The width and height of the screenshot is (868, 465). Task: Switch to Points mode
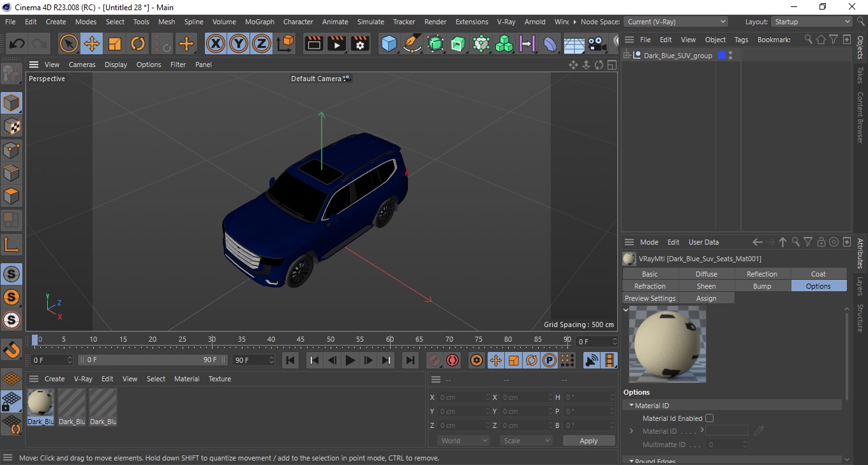click(11, 150)
